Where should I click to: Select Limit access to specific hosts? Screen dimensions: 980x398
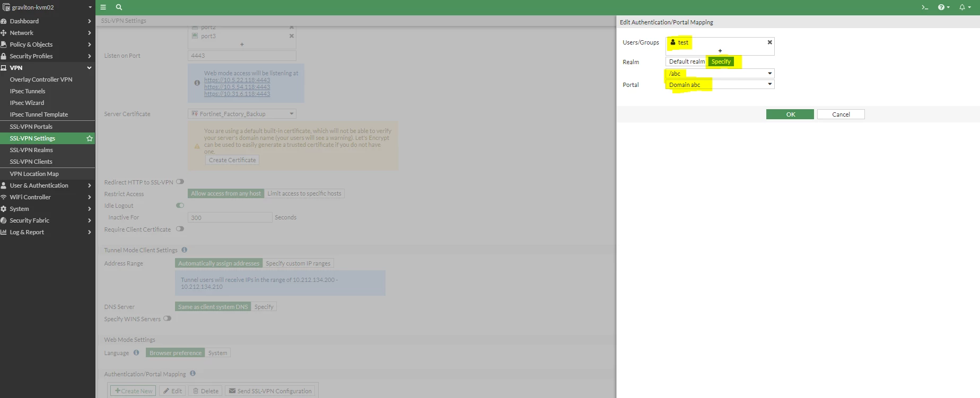(x=304, y=193)
